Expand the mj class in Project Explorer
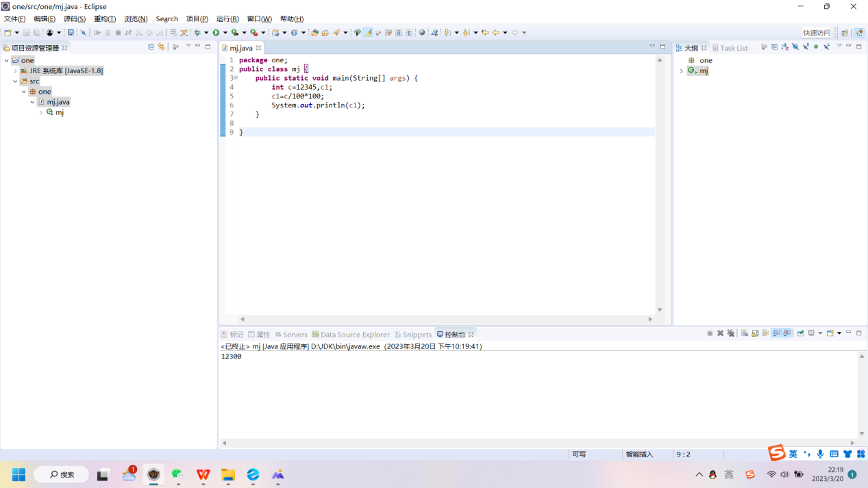 click(41, 112)
